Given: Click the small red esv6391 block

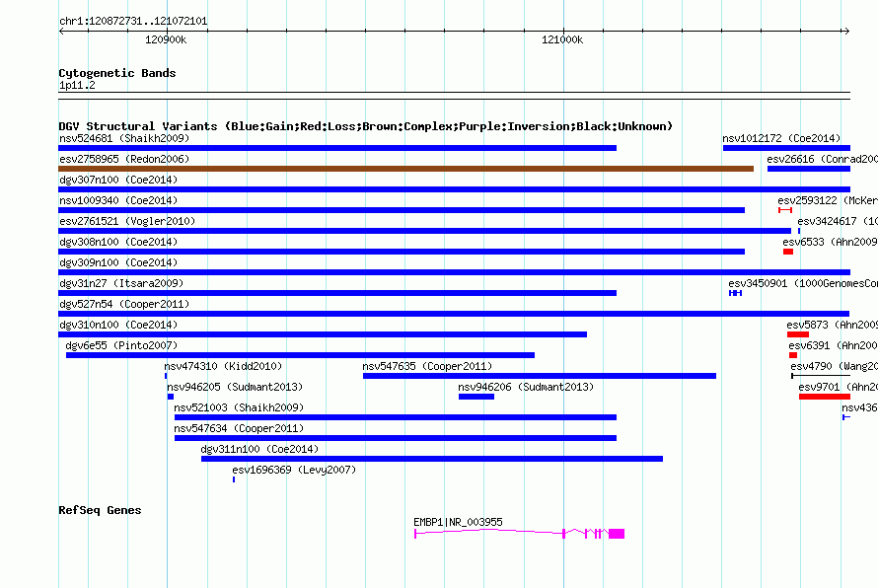Looking at the screenshot, I should (x=793, y=355).
